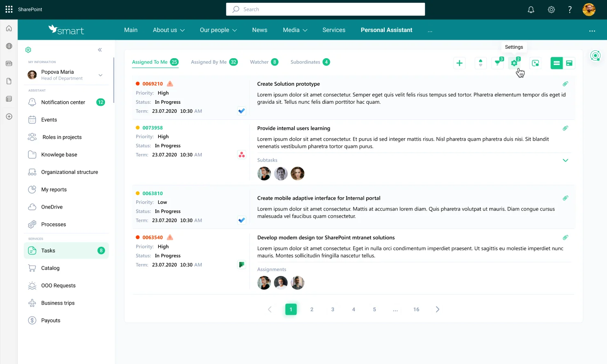Screen dimensions: 607x364
Task: Open My reports
Action: click(x=66, y=189)
